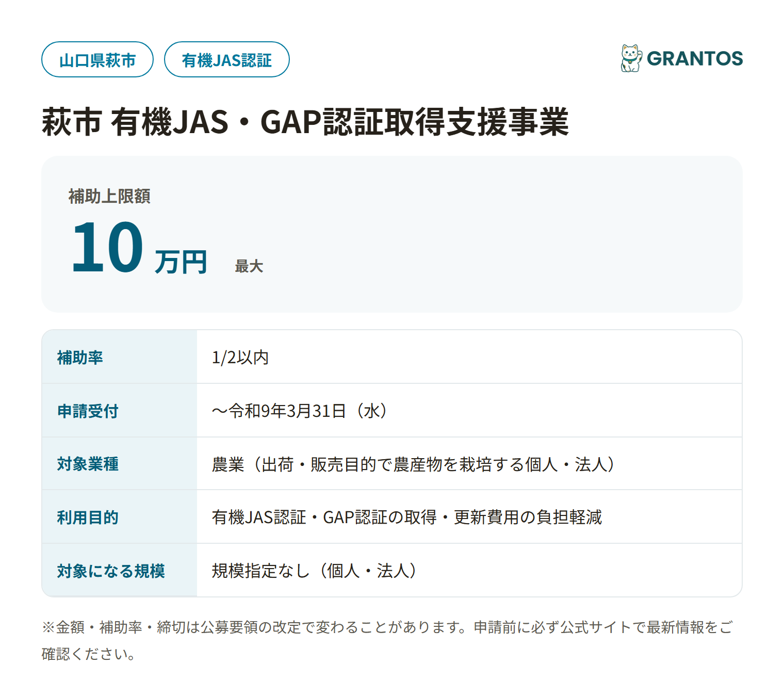The height and width of the screenshot is (680, 784).
Task: Click the 規模指定なし（個人・法人） value cell
Action: [x=469, y=571]
